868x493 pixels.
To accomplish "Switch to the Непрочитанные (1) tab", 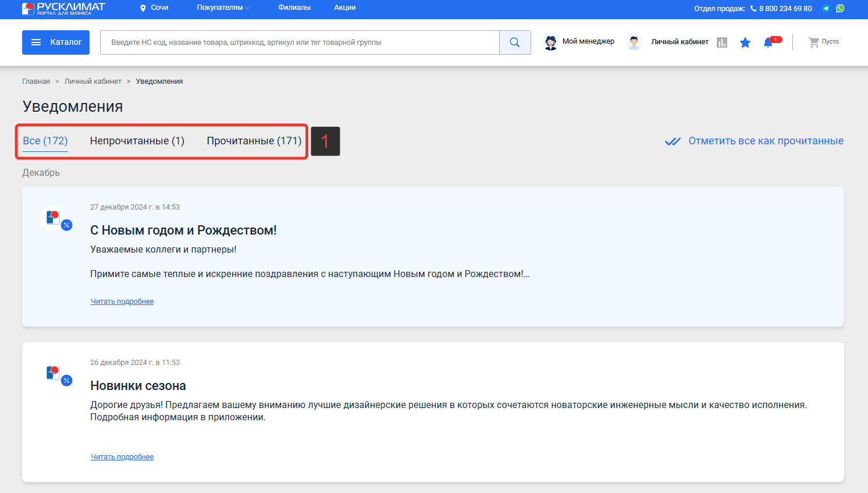I will coord(137,141).
